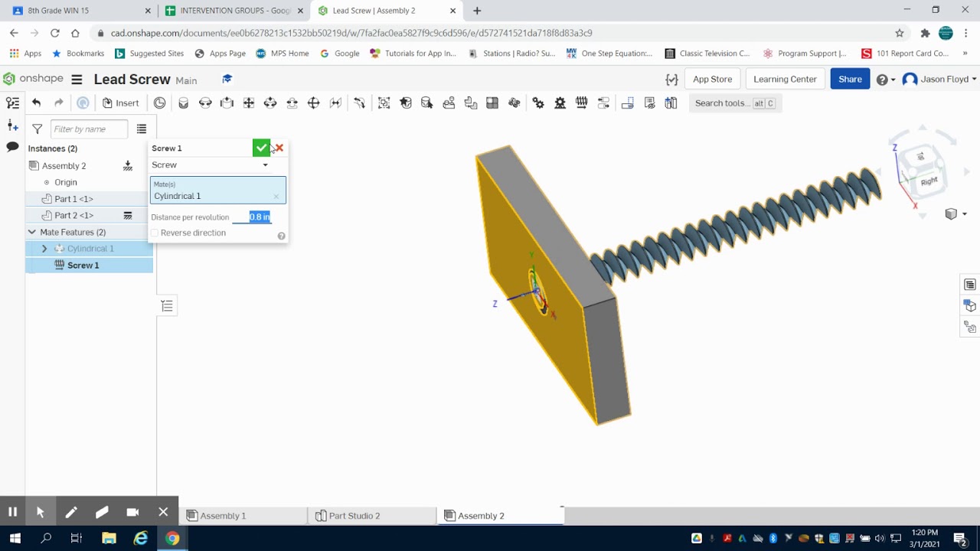Select Part 2 <1> in the instances list

(x=90, y=216)
